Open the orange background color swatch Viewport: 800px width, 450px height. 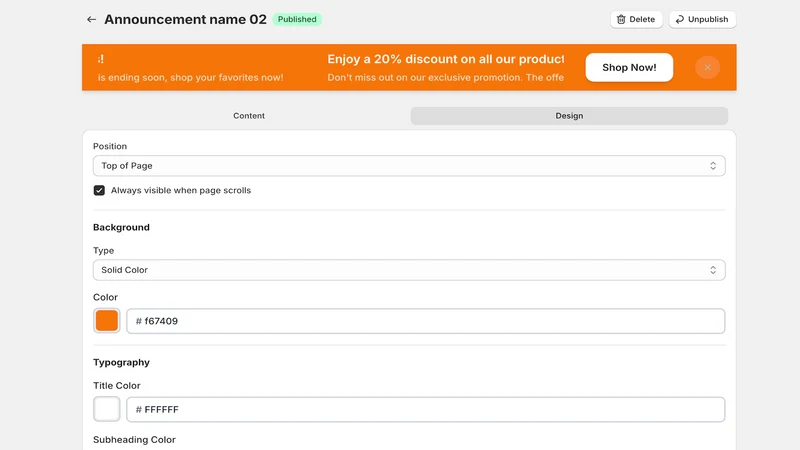coord(107,321)
